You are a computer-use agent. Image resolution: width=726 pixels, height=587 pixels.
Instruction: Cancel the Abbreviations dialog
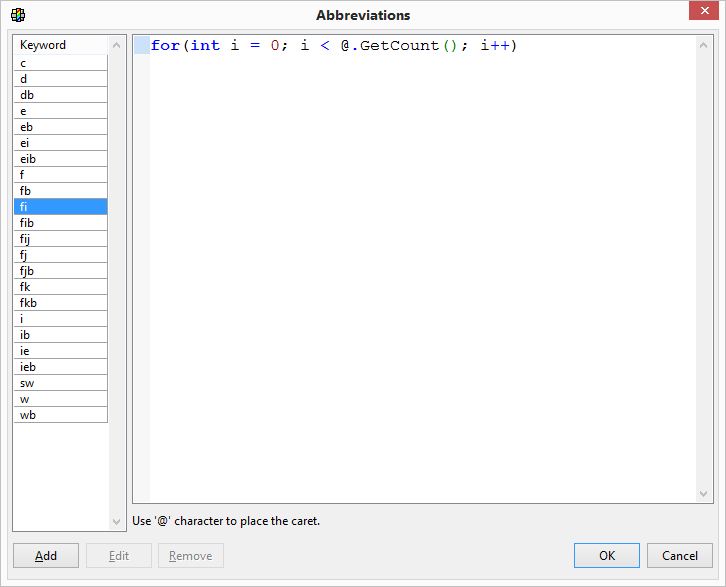click(x=680, y=556)
